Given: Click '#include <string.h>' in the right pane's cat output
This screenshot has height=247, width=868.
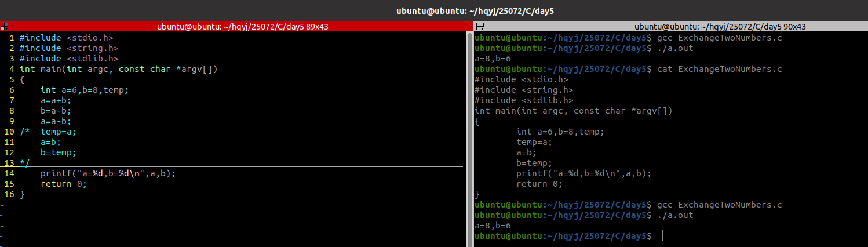Looking at the screenshot, I should pyautogui.click(x=524, y=90).
